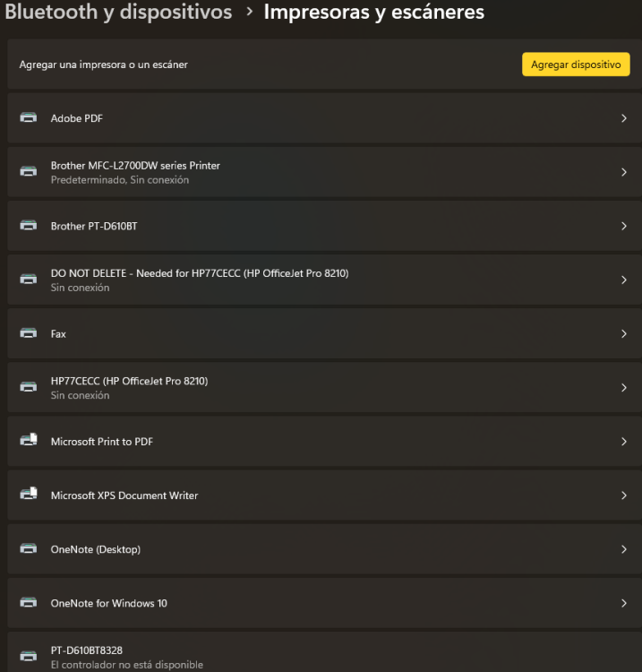Expand the Brother PT-D610BT chevron arrow

point(623,226)
